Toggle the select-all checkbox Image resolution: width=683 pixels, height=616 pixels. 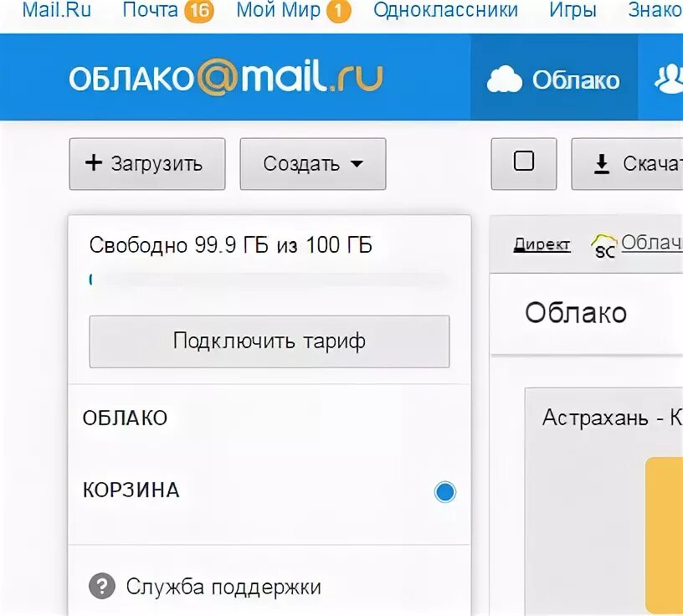click(x=524, y=162)
